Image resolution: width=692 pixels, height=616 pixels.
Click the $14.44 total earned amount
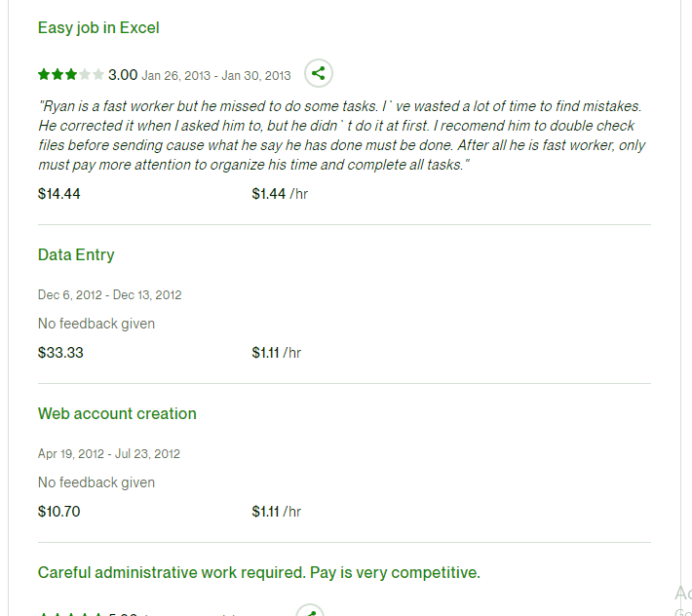[59, 194]
